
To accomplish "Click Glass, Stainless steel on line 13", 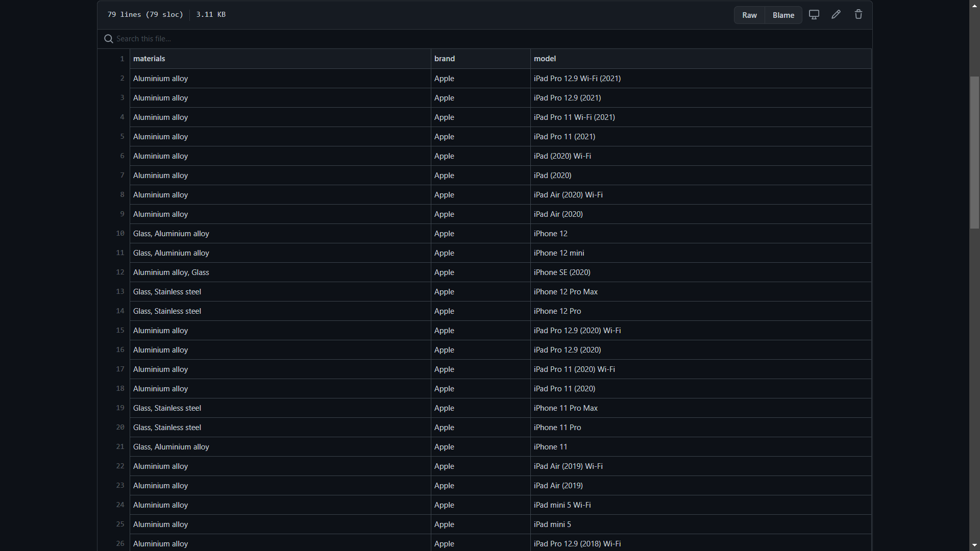I will [167, 292].
